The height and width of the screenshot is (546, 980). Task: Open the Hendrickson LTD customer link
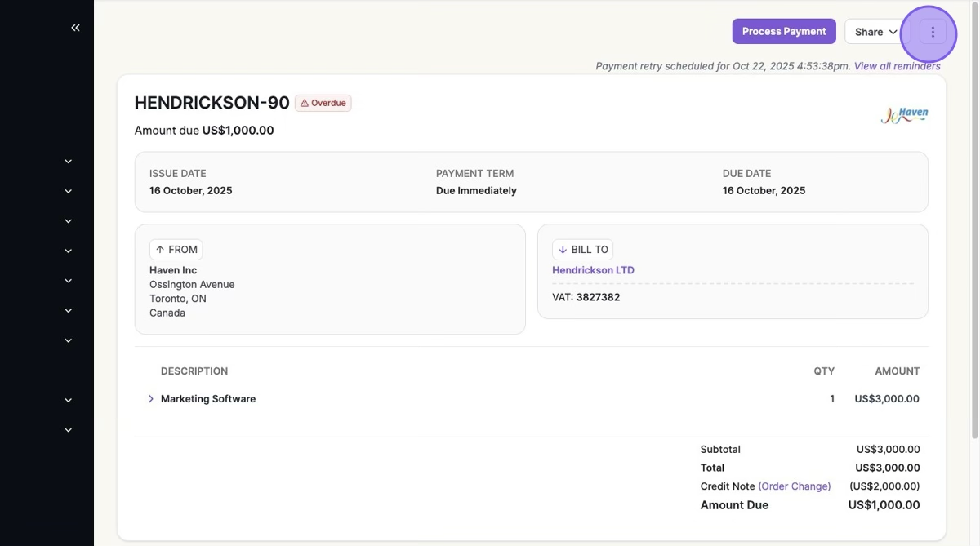coord(593,270)
